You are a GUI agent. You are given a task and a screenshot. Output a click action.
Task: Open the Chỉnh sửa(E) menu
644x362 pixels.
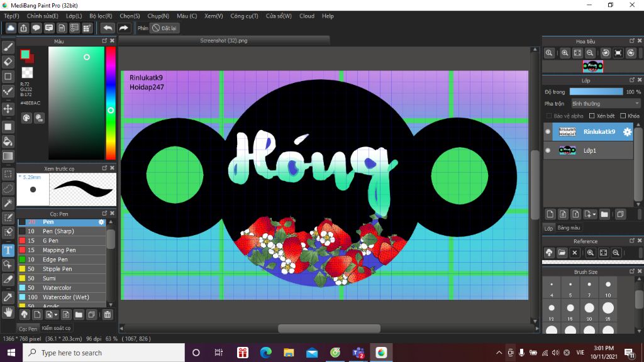[x=43, y=16]
